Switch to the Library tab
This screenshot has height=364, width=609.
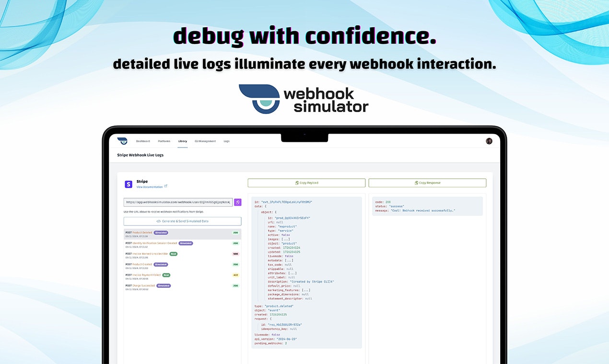point(182,141)
